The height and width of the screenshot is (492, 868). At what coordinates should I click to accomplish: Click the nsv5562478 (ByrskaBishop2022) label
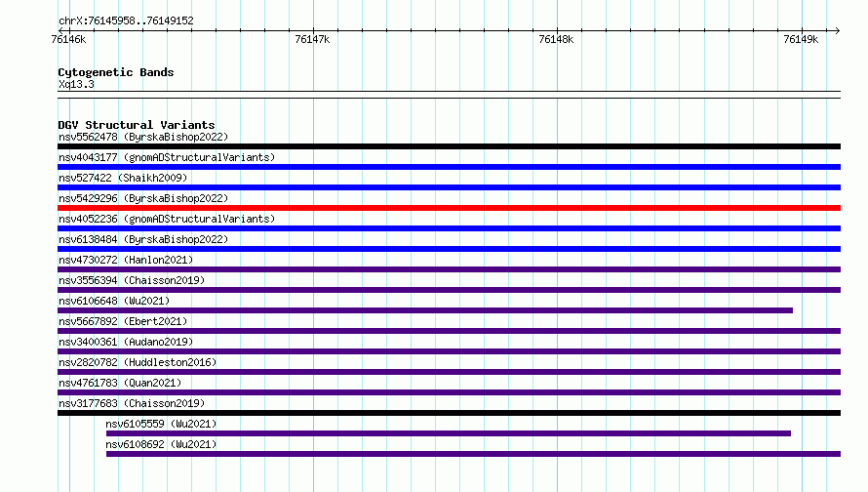point(143,137)
